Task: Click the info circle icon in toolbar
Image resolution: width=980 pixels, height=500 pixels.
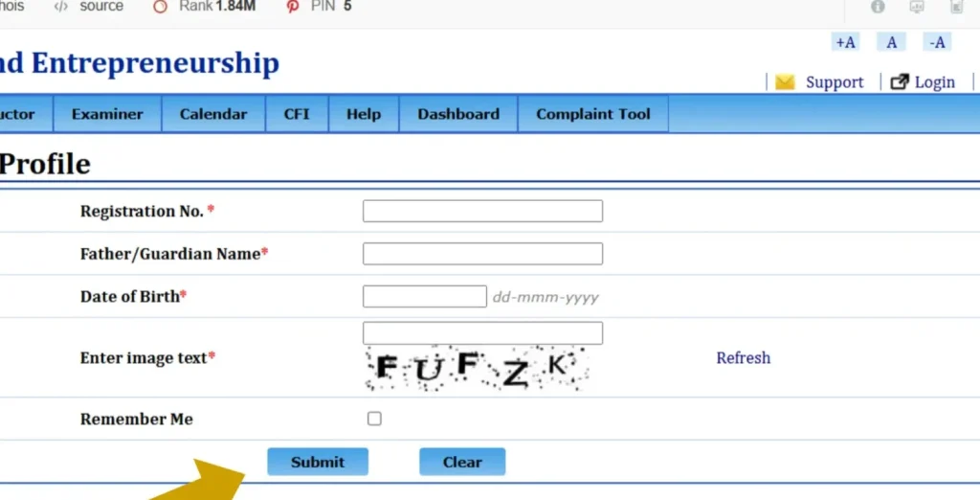Action: (879, 7)
